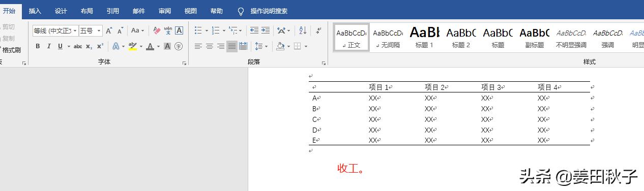Center align text

(210, 46)
